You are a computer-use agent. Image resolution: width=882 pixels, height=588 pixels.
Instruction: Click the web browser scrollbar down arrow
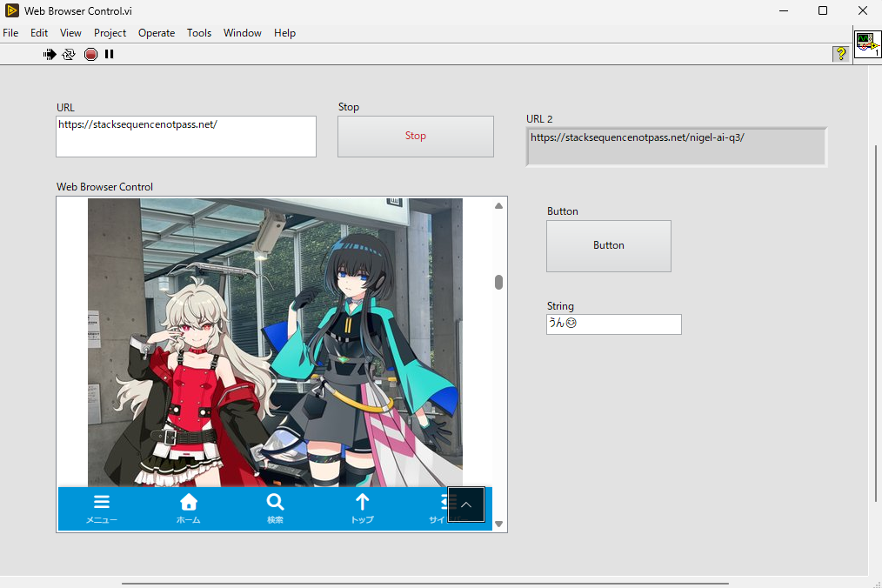coord(498,524)
